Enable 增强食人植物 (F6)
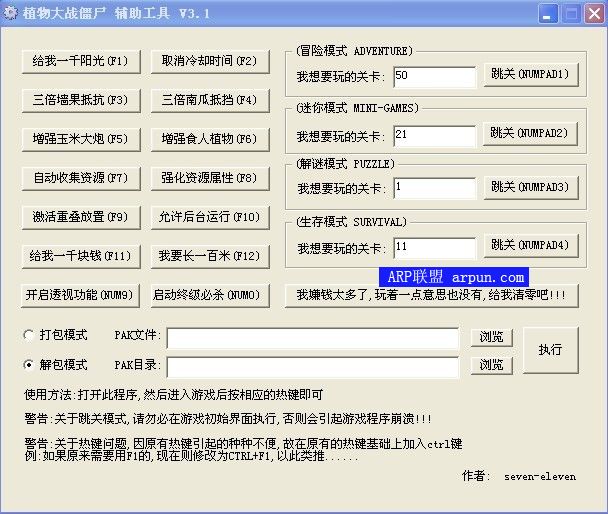 (x=210, y=139)
